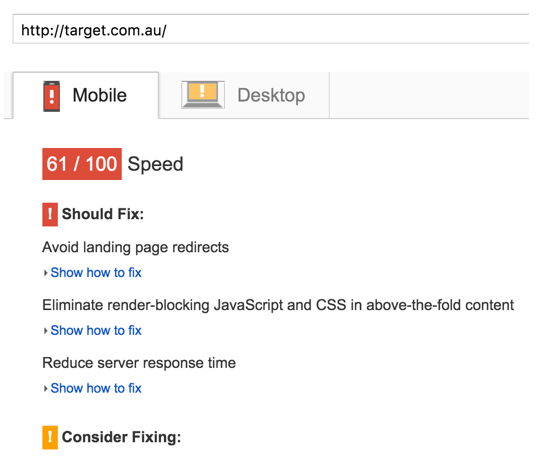Screen dimensions: 560x459
Task: Click the Consider Fixing: heading
Action: tap(121, 437)
